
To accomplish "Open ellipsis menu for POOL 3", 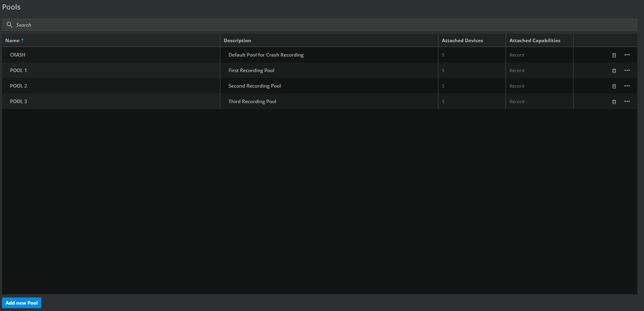I will [627, 102].
